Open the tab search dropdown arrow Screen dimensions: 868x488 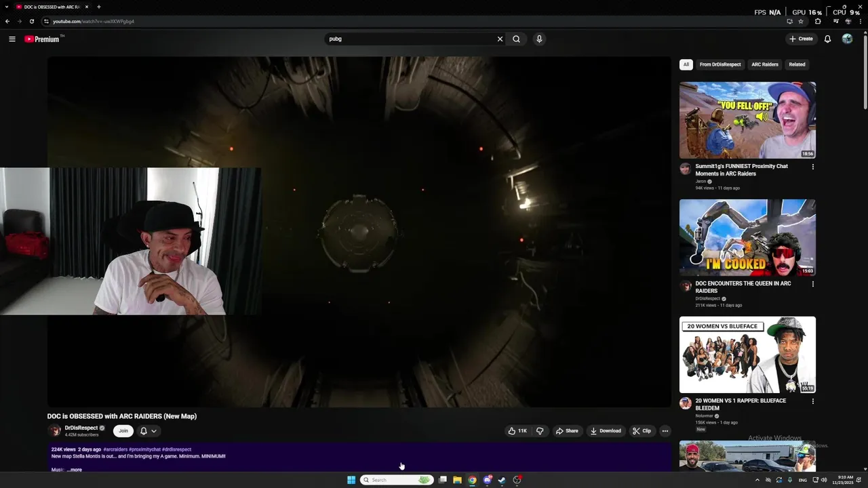6,7
